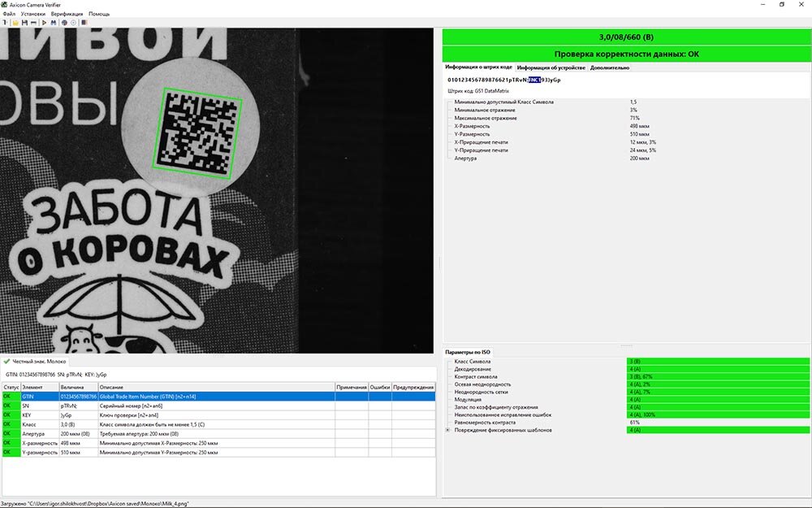
Task: Select the Класс row with value 3,0 (B)
Action: pyautogui.click(x=218, y=424)
